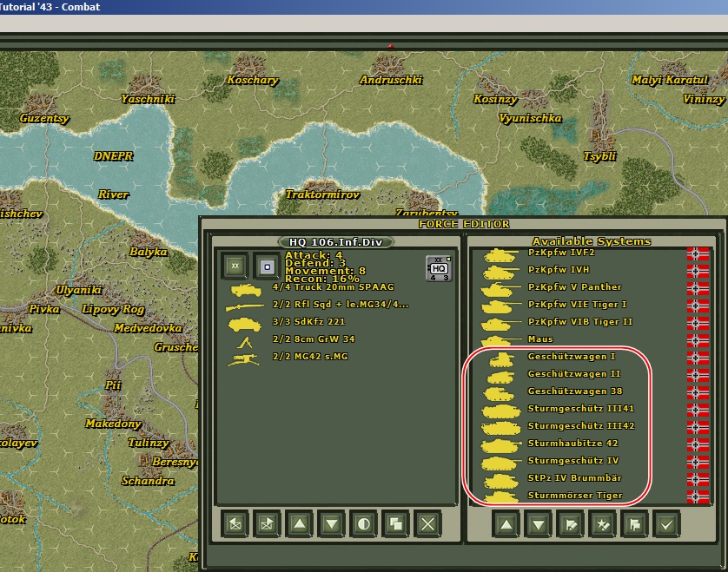
Task: Choose StPz IV Brummbär system
Action: coord(575,478)
